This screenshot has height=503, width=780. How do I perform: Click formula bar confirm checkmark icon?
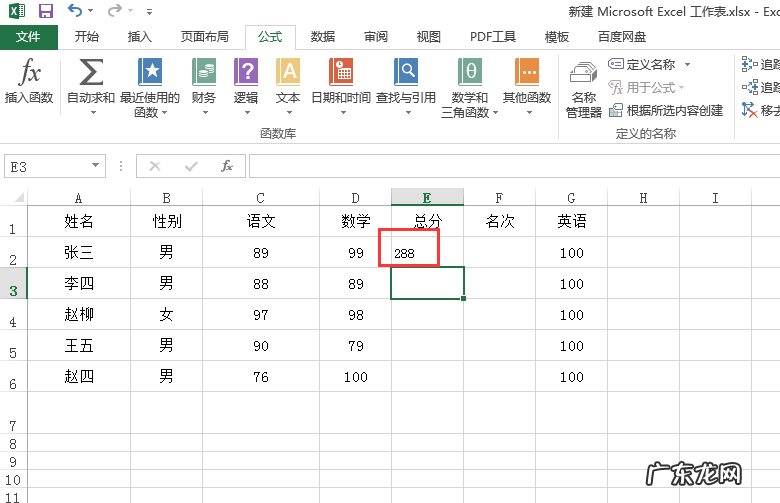point(191,166)
